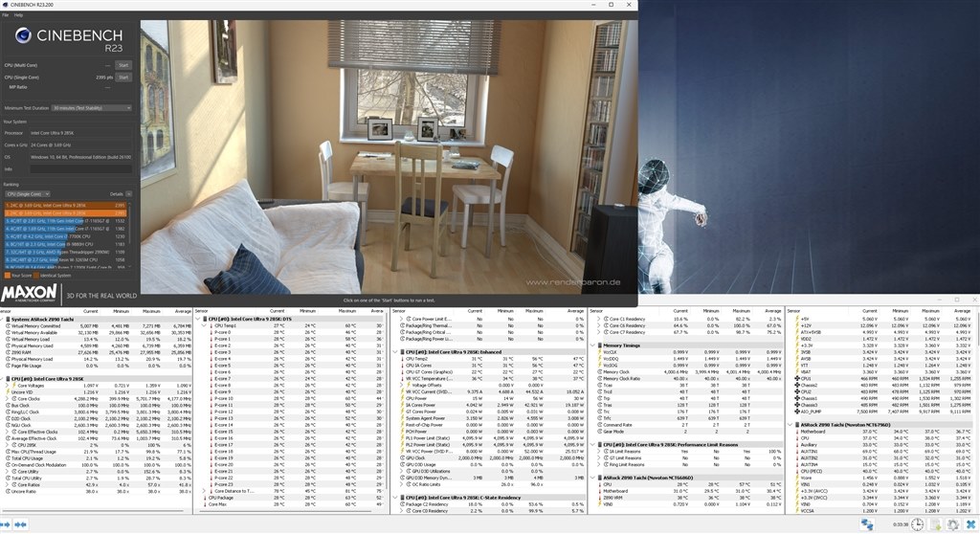980x534 pixels.
Task: Expand the Core Voltages row
Action: (8, 386)
